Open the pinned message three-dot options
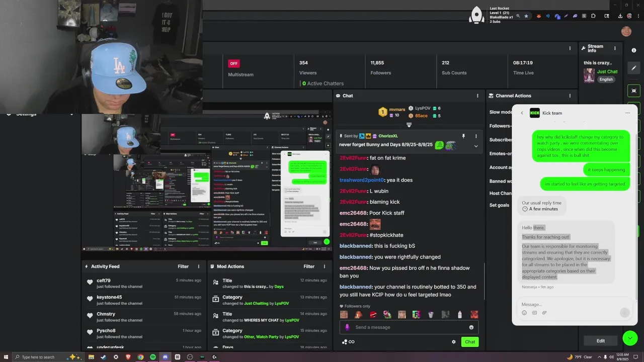Screen dimensions: 644x362 (x=476, y=136)
